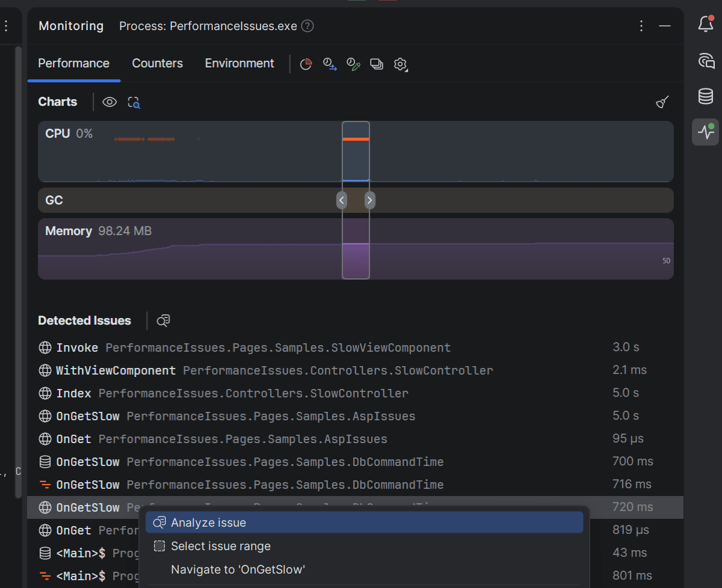Click "Navigate to 'OnGetSlow'" menu entry

pos(238,569)
